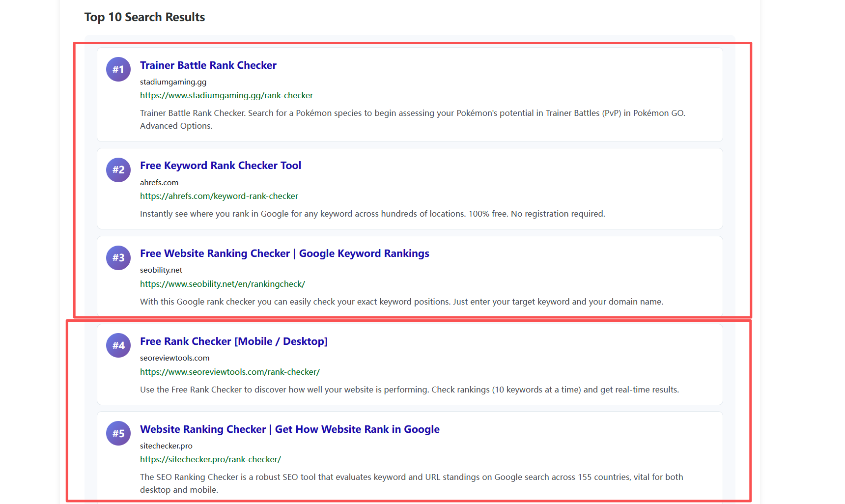Image resolution: width=845 pixels, height=504 pixels.
Task: Click the seobility.net domain label
Action: pyautogui.click(x=161, y=270)
